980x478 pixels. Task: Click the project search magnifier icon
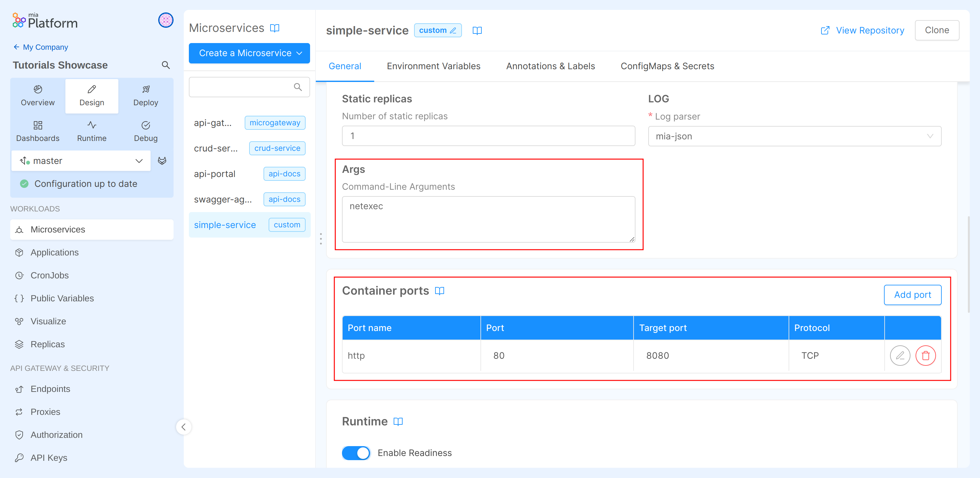(166, 65)
